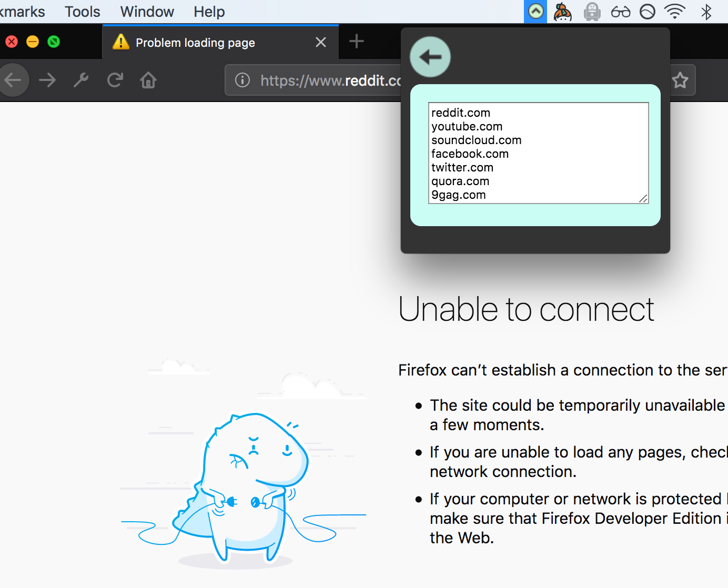Click the quora.com line in the blocklist
The image size is (728, 588).
[x=460, y=181]
